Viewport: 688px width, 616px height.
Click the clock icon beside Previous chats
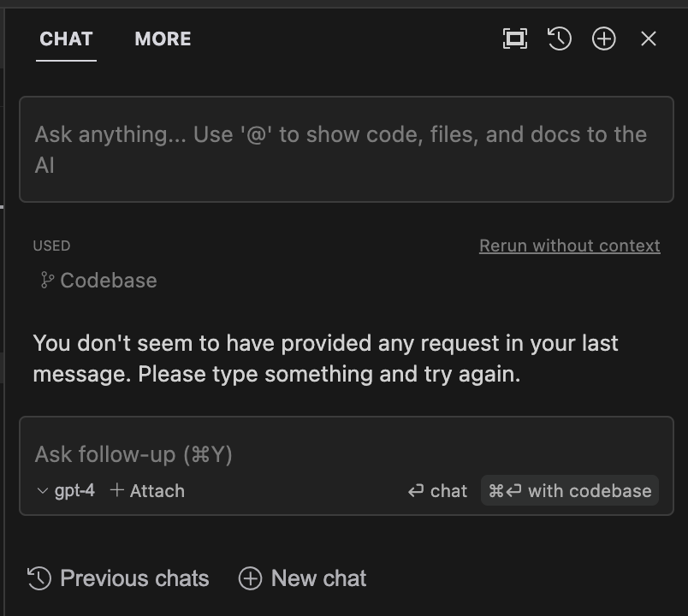pos(39,578)
